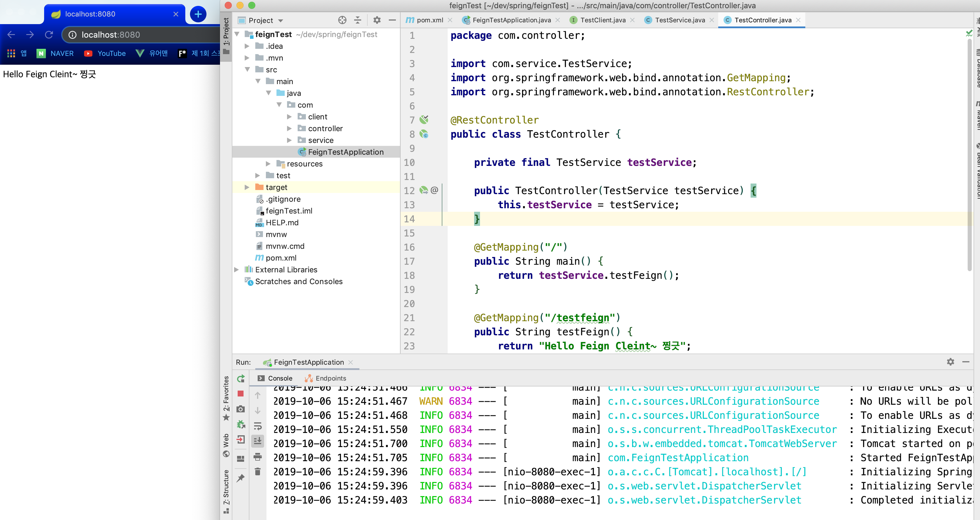Click the Spring bean gutter icon on line 7
Screen dimensions: 980x520
click(x=424, y=120)
